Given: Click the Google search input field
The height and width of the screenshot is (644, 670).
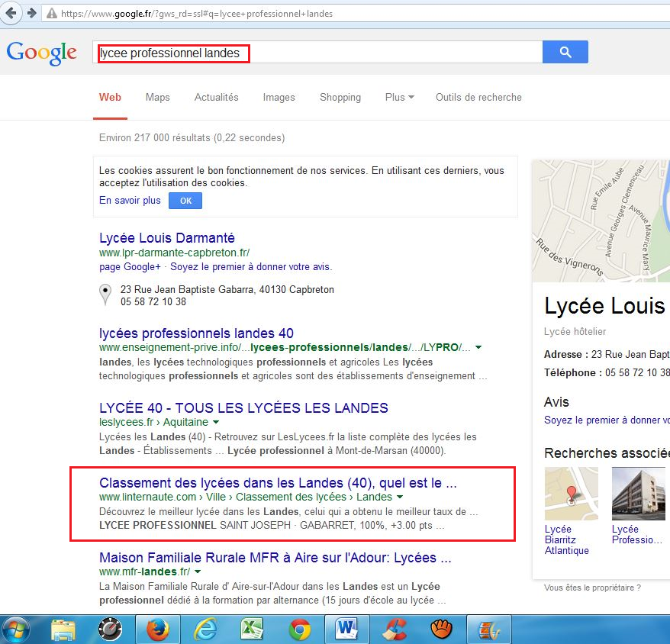Looking at the screenshot, I should 317,52.
